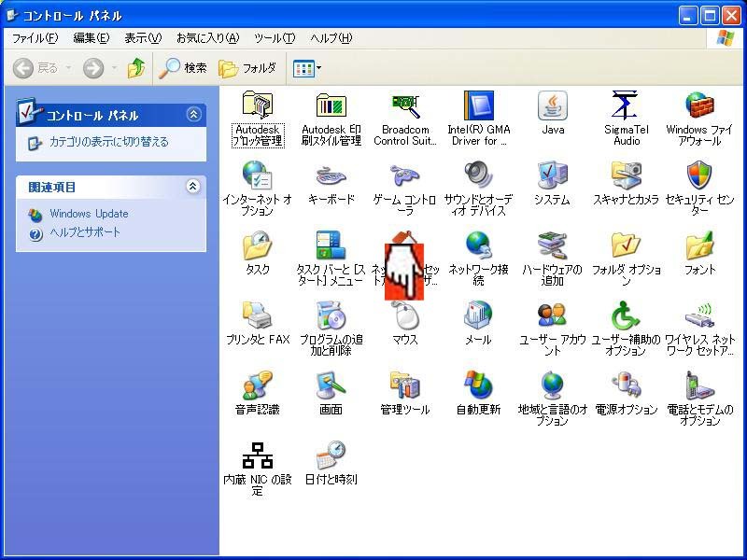This screenshot has width=747, height=560.
Task: Open the ツール(T) menu
Action: tap(274, 38)
